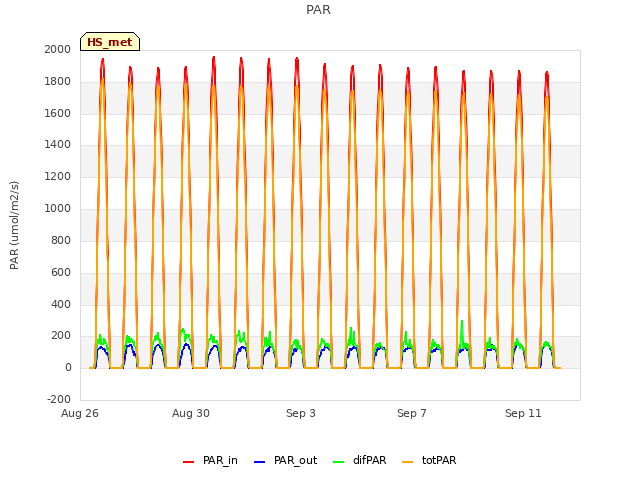
Task: Click the Sep 7 x-axis tick label
Action: point(412,413)
